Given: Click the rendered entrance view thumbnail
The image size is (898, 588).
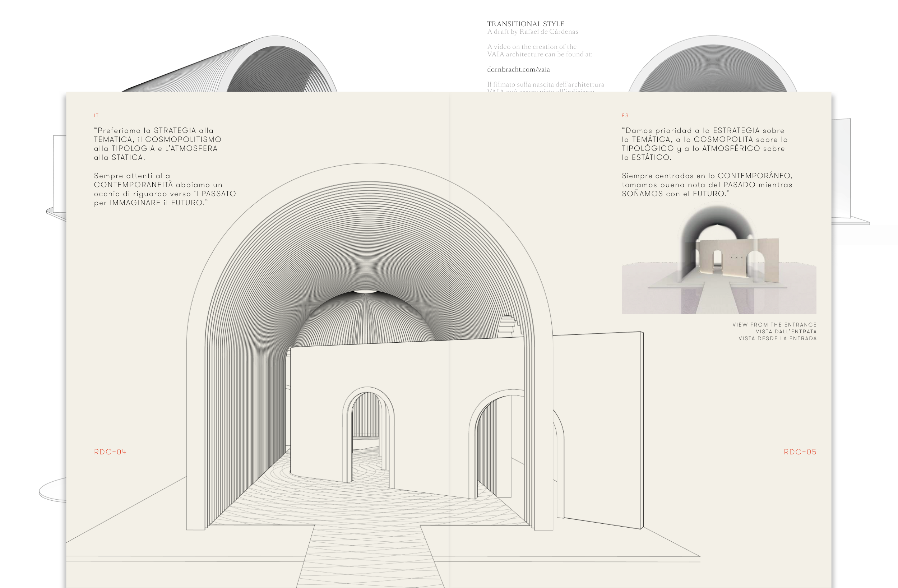Looking at the screenshot, I should click(x=718, y=260).
